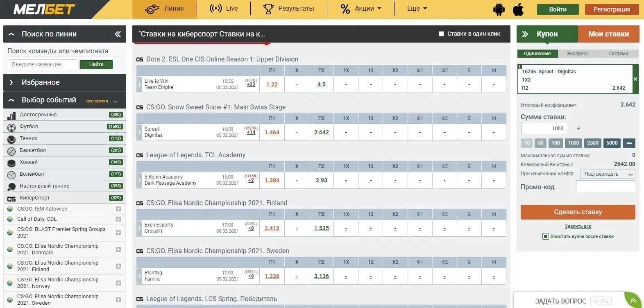
Task: Set stake with the 2500 quick button
Action: point(593,143)
